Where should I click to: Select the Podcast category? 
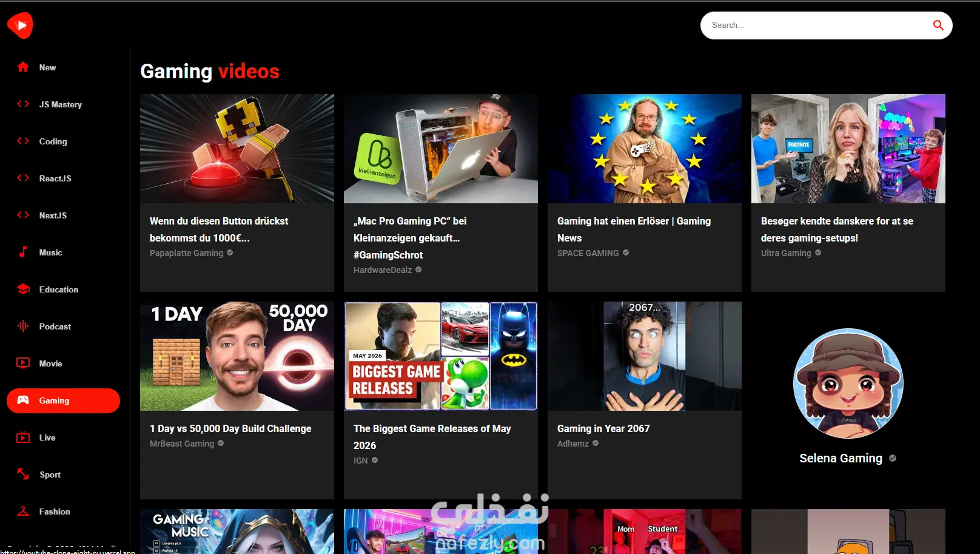point(63,326)
